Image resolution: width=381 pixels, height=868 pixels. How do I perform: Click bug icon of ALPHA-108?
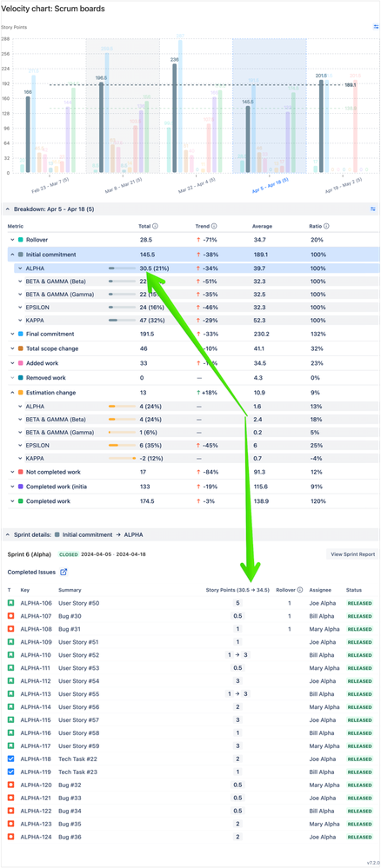(10, 629)
